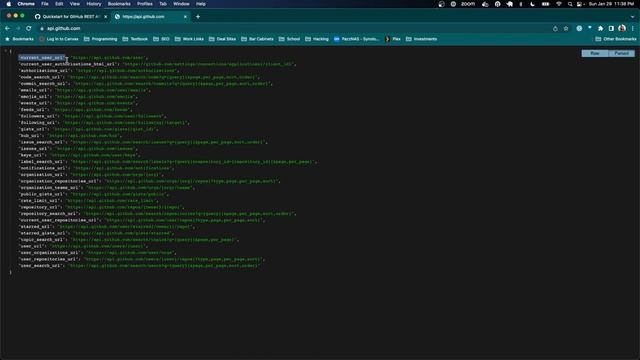The image size is (640, 360).
Task: Toggle the Chrome side panel icon
Action: tap(611, 29)
